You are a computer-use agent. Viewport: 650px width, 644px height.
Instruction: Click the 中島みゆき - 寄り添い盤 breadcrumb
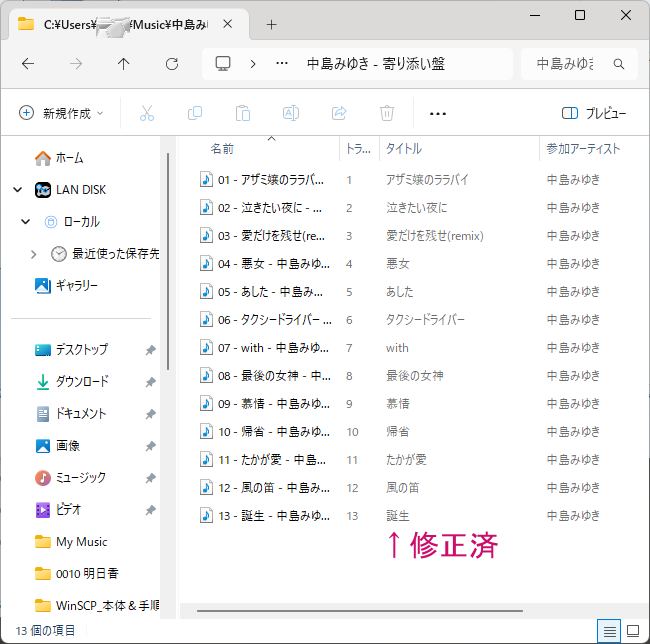click(376, 64)
